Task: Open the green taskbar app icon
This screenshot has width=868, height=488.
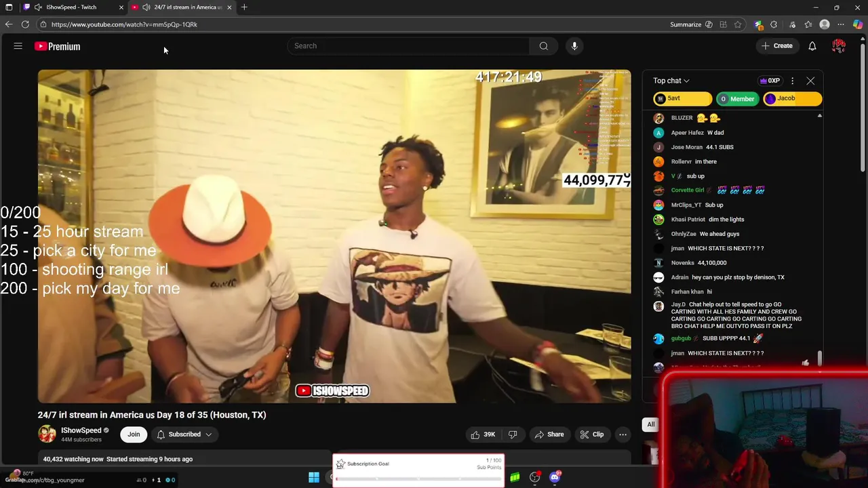Action: click(515, 478)
